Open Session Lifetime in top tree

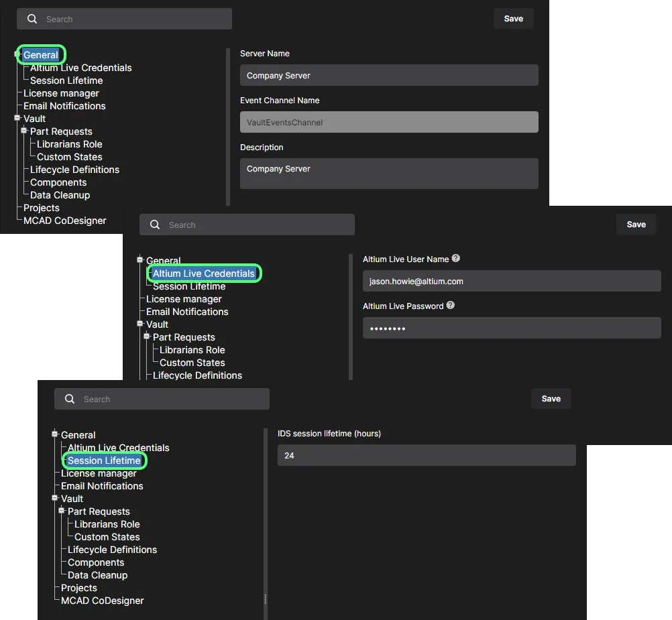[x=66, y=80]
